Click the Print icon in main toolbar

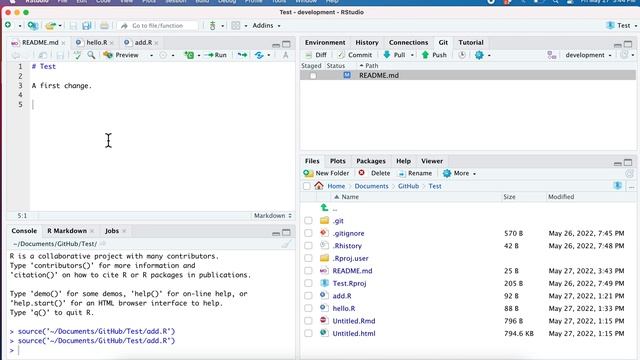104,26
